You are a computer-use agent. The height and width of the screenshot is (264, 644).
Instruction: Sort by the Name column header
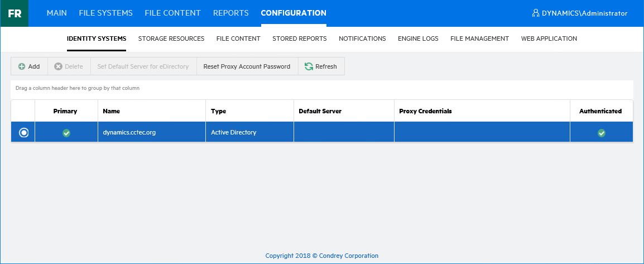(112, 111)
